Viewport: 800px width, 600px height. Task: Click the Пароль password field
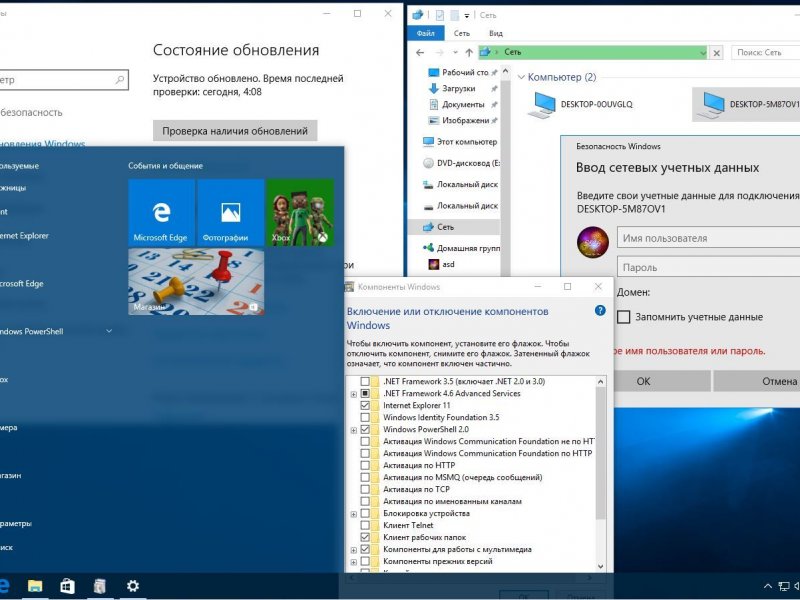[709, 267]
